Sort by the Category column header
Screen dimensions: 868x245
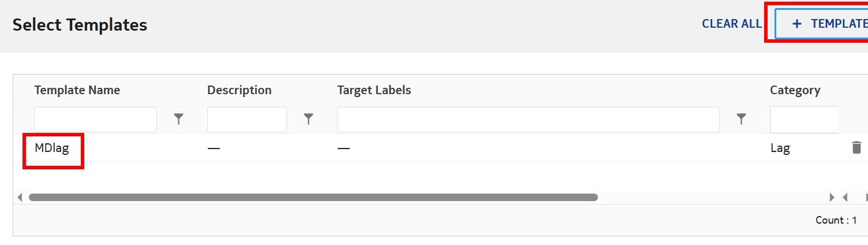pyautogui.click(x=795, y=90)
